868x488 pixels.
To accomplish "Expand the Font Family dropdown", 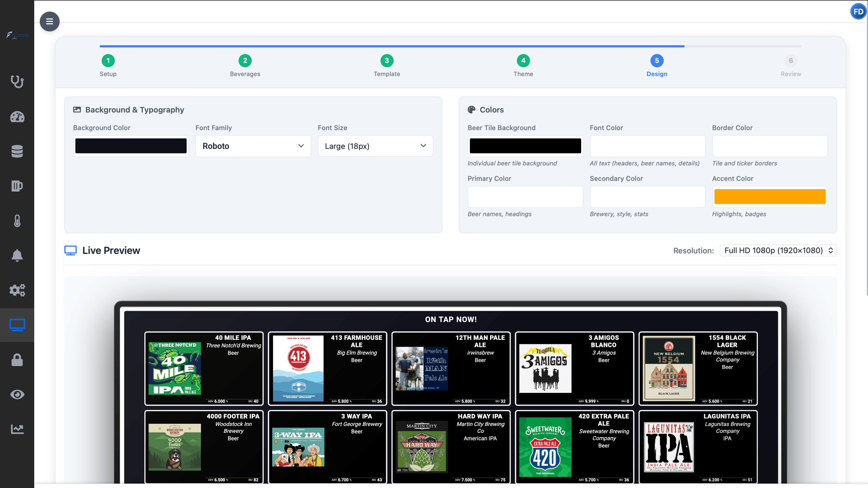I will tap(253, 146).
